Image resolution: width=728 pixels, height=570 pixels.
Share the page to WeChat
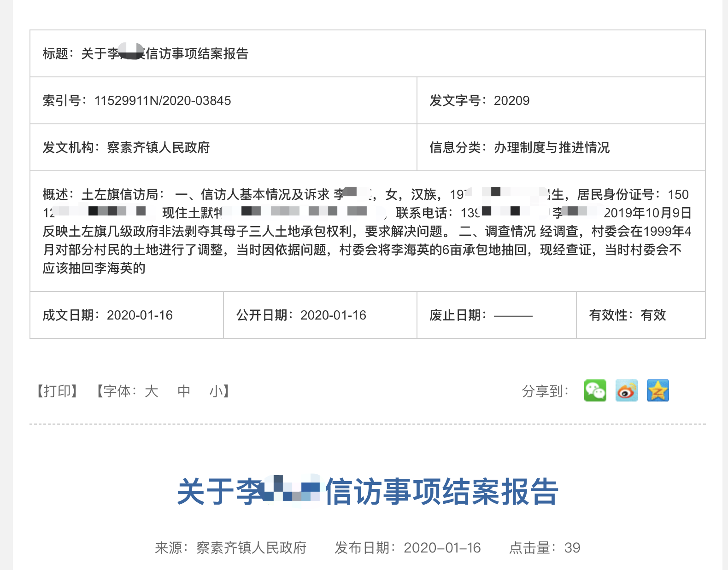595,390
